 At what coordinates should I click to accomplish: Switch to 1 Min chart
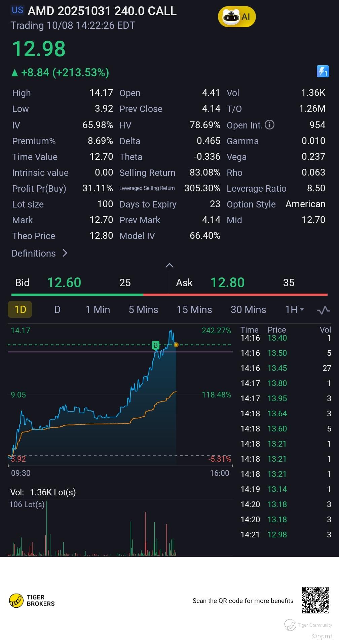[98, 310]
